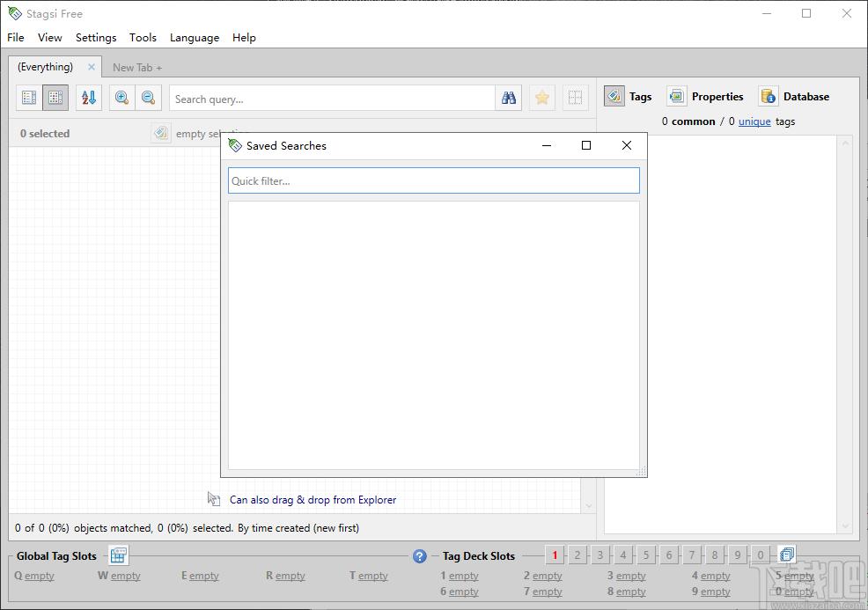
Task: Open the Help menu
Action: coord(244,38)
